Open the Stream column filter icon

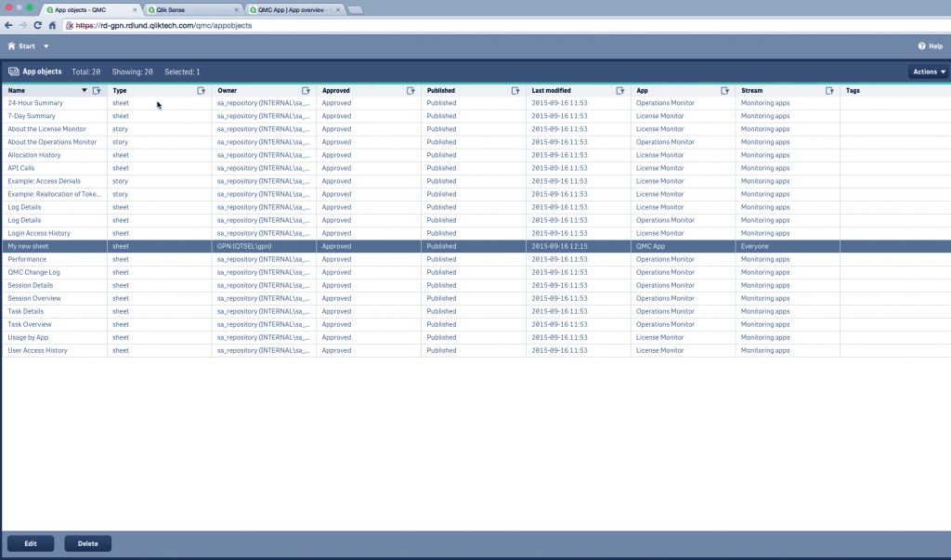click(829, 90)
